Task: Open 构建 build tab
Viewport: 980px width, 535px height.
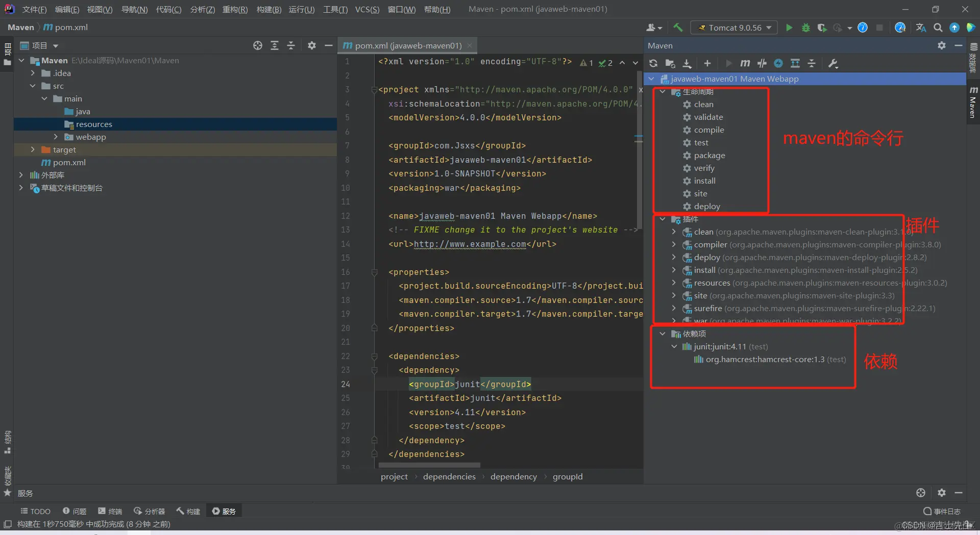Action: [188, 511]
